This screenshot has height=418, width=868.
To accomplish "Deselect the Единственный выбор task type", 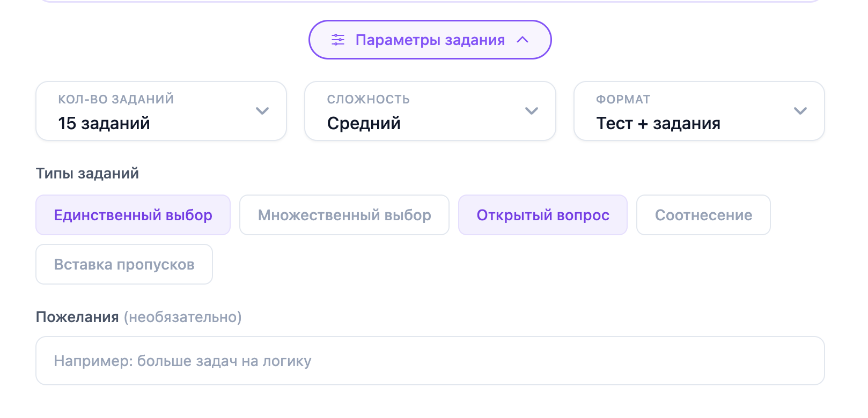I will [x=133, y=215].
